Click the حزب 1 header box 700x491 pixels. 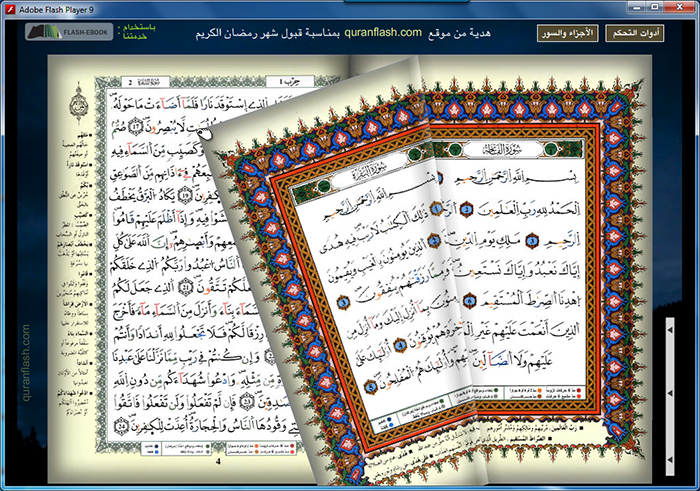290,82
